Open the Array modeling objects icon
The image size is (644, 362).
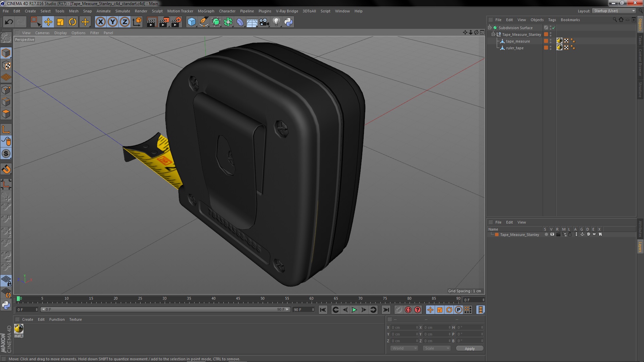click(x=228, y=22)
